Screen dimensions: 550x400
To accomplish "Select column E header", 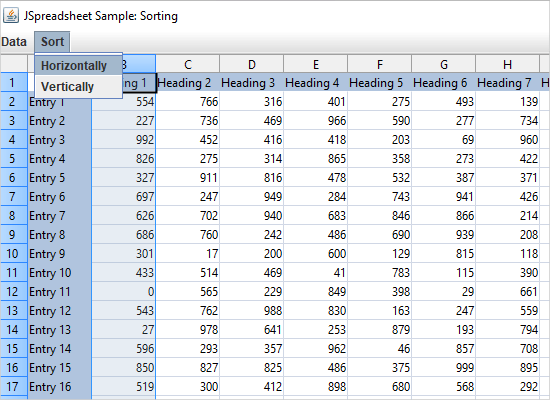I will coord(316,64).
